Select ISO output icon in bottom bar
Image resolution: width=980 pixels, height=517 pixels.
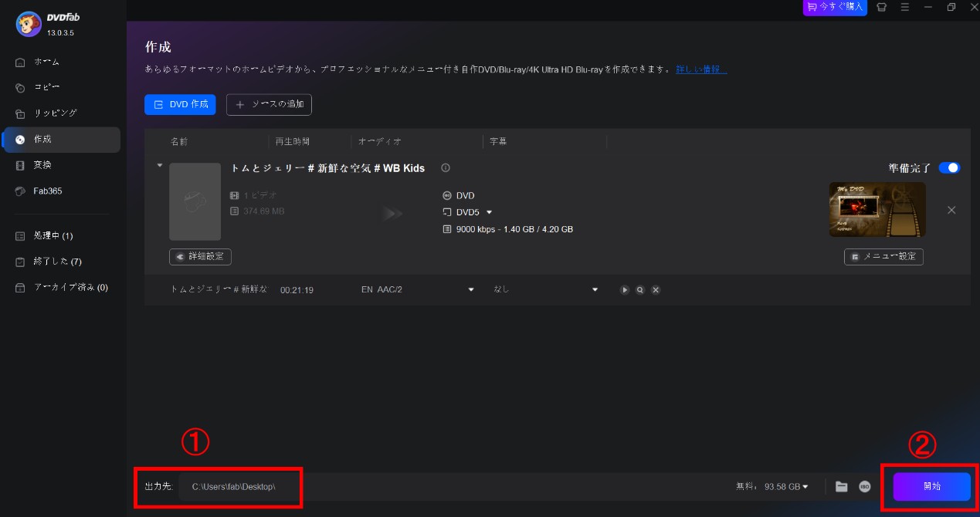pos(865,487)
